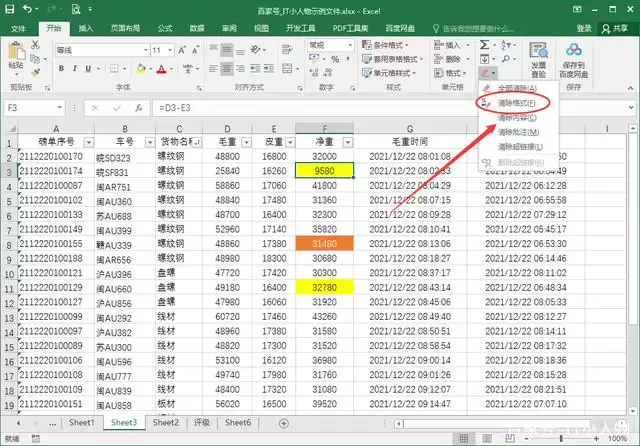Switch to Page Layout view in status bar

[x=487, y=439]
